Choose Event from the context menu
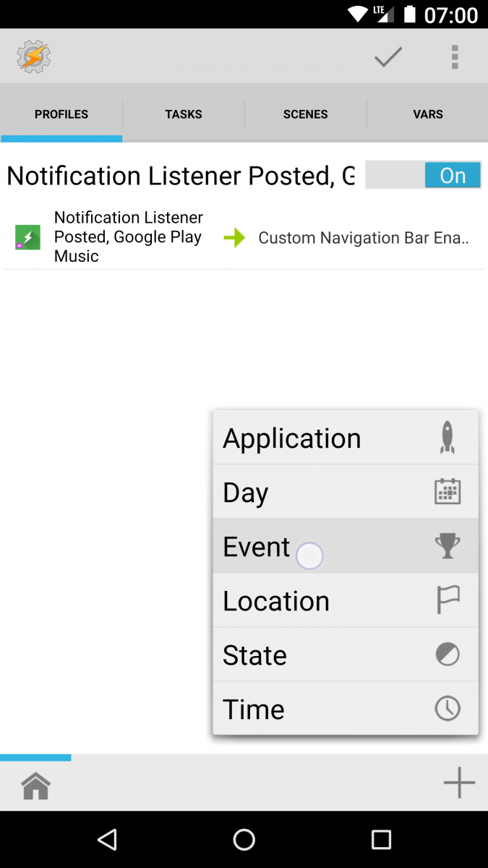 pyautogui.click(x=257, y=546)
